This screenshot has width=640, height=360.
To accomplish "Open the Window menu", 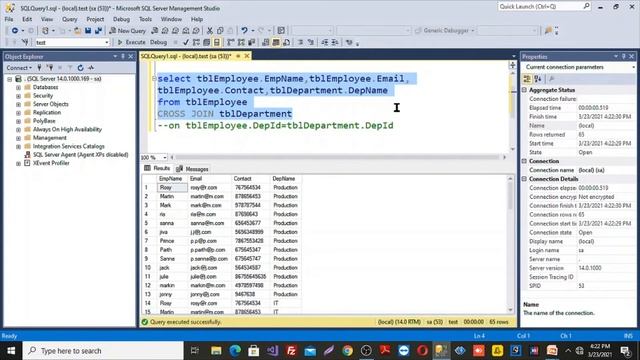I will pos(171,19).
